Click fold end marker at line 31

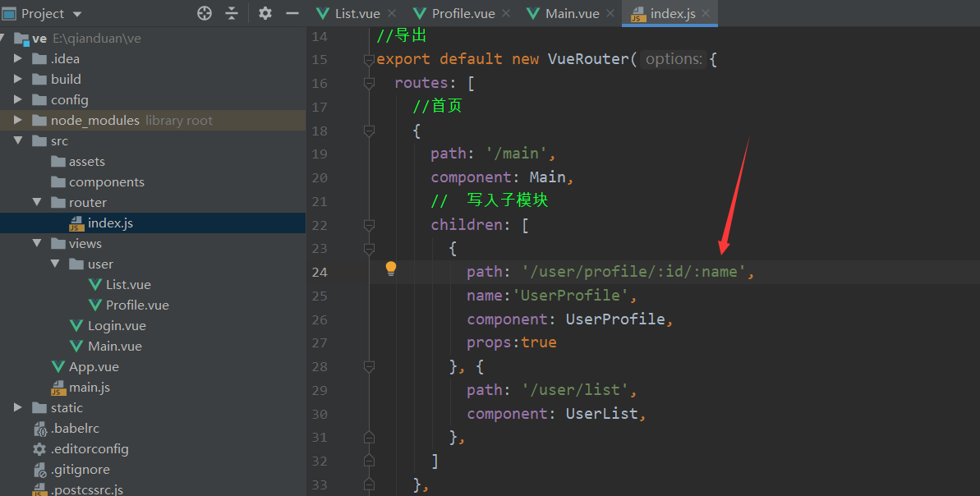(369, 437)
